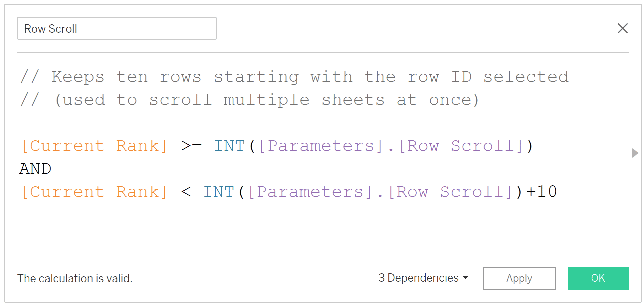
Task: Click the Apply button
Action: (x=519, y=278)
